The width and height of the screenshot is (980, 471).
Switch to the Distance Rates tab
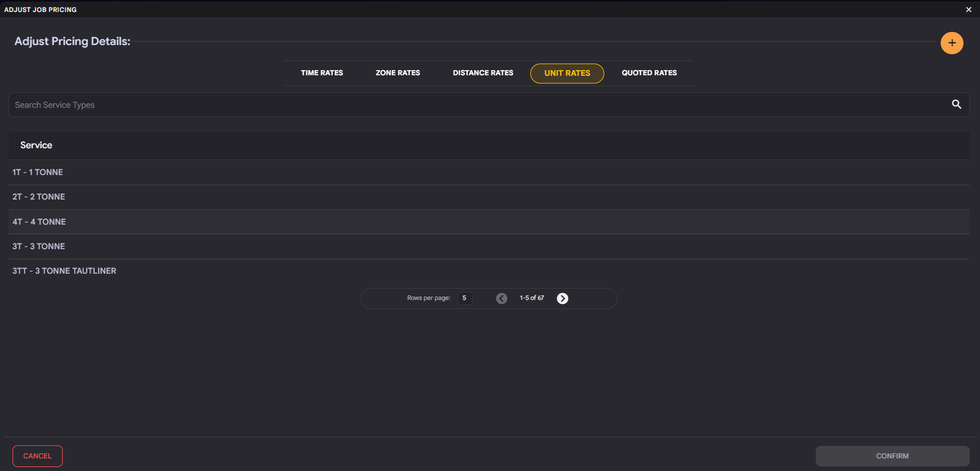coord(483,73)
